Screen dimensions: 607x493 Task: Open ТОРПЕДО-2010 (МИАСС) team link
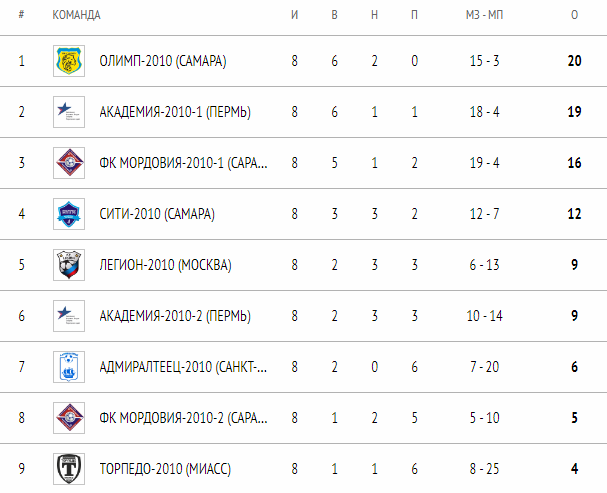tap(165, 470)
